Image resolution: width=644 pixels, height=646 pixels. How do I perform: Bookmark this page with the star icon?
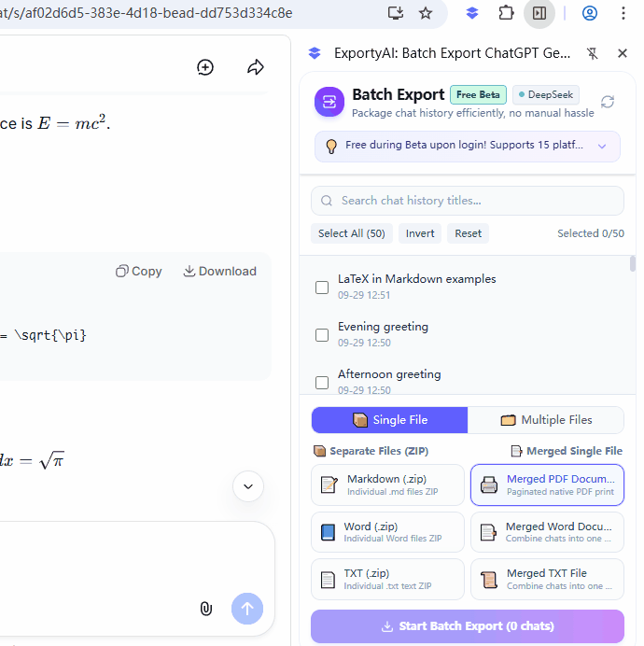[426, 13]
